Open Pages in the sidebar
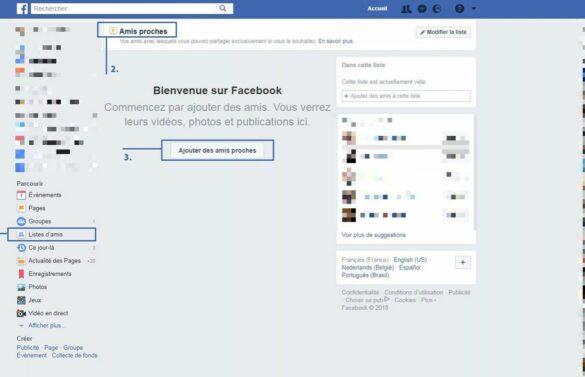This screenshot has width=585, height=377. coord(37,208)
